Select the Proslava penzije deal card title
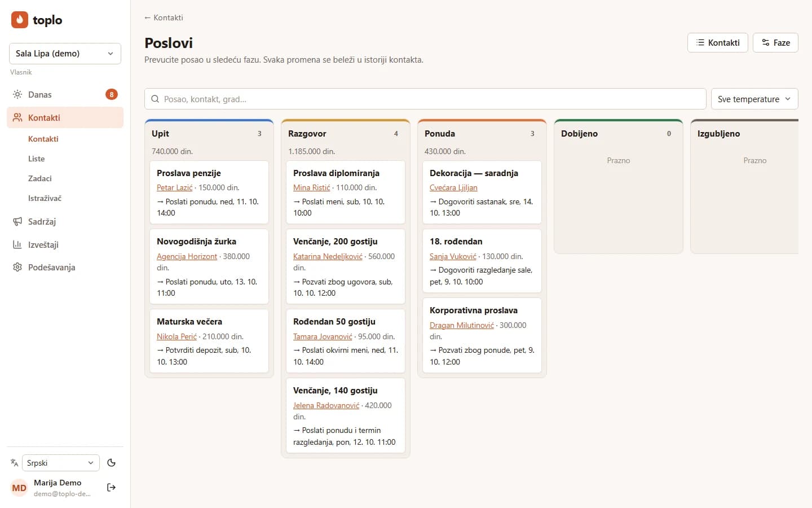Viewport: 812px width, 508px height. point(189,173)
